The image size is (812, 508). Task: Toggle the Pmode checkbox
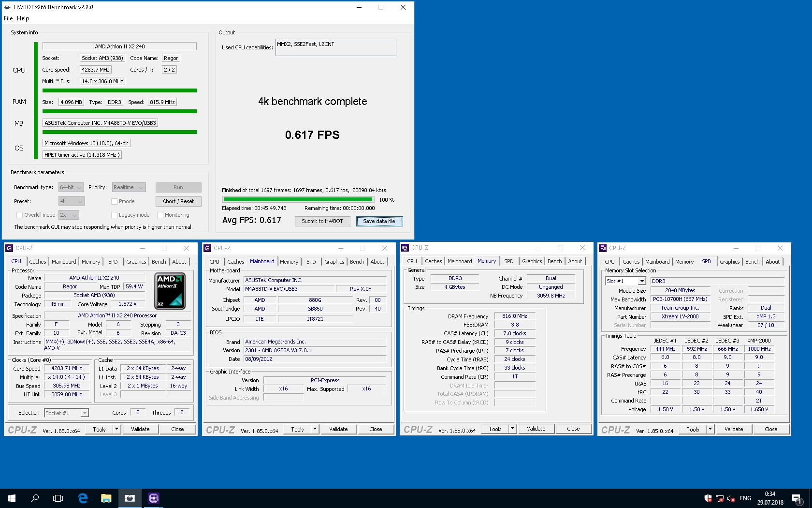[115, 201]
